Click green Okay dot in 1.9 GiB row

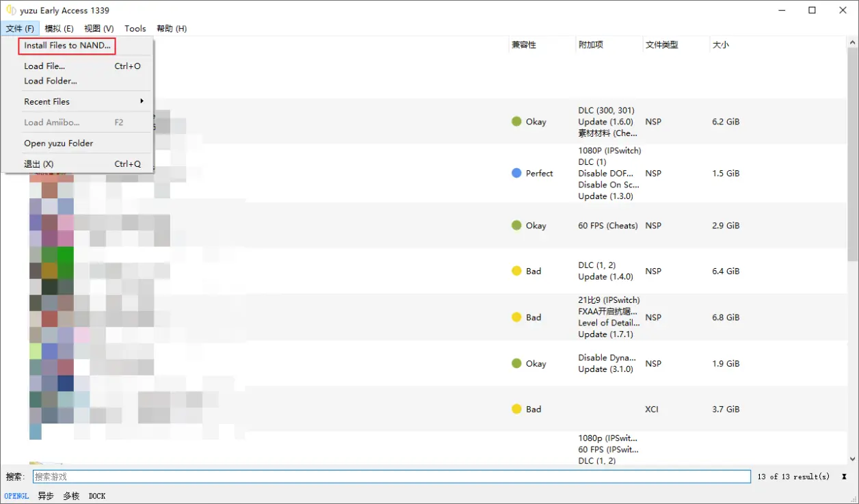tap(516, 363)
